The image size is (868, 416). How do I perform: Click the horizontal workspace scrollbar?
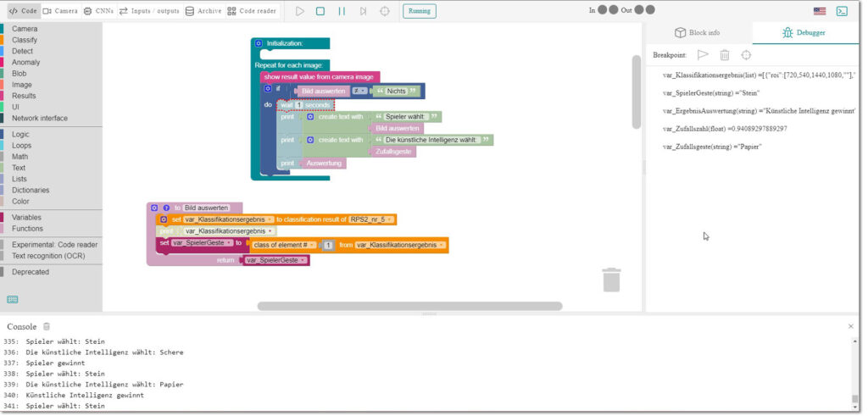tap(409, 306)
